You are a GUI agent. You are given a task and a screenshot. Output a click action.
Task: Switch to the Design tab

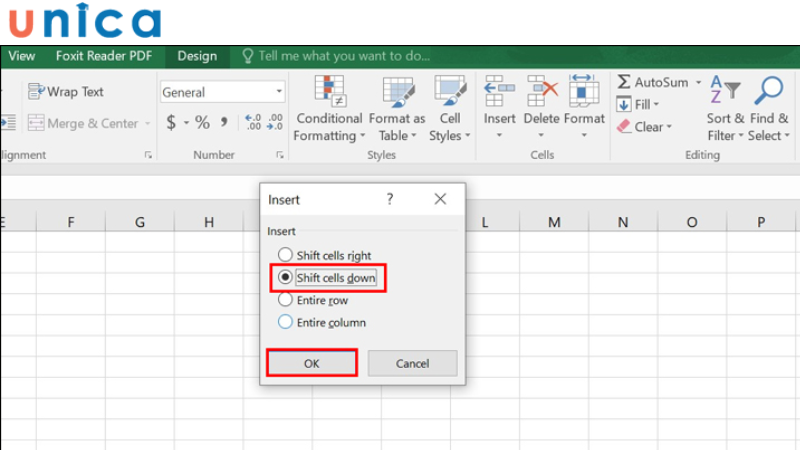197,56
